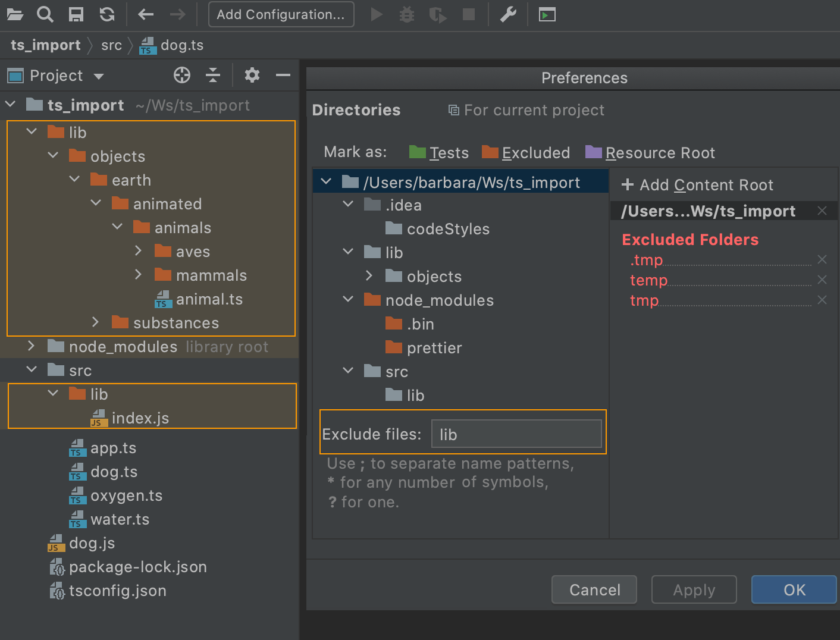Remove temp from Excluded Folders
Image resolution: width=840 pixels, height=640 pixels.
point(822,280)
